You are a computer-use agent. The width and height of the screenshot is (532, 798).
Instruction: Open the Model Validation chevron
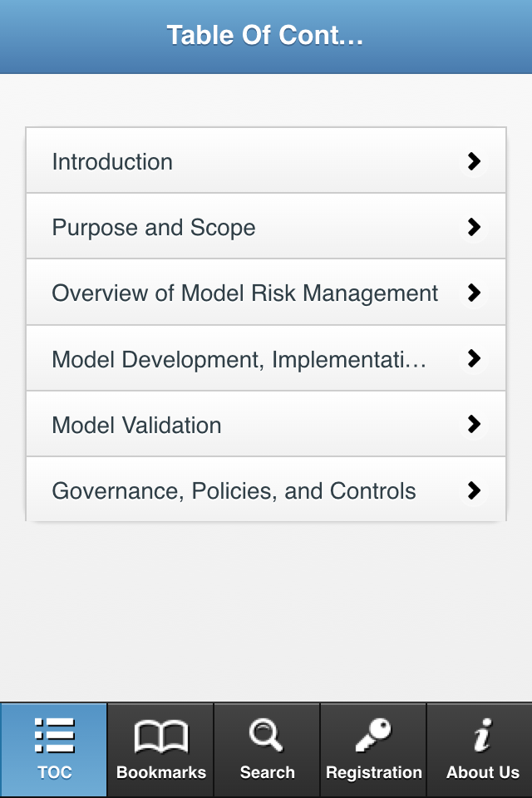coord(474,425)
